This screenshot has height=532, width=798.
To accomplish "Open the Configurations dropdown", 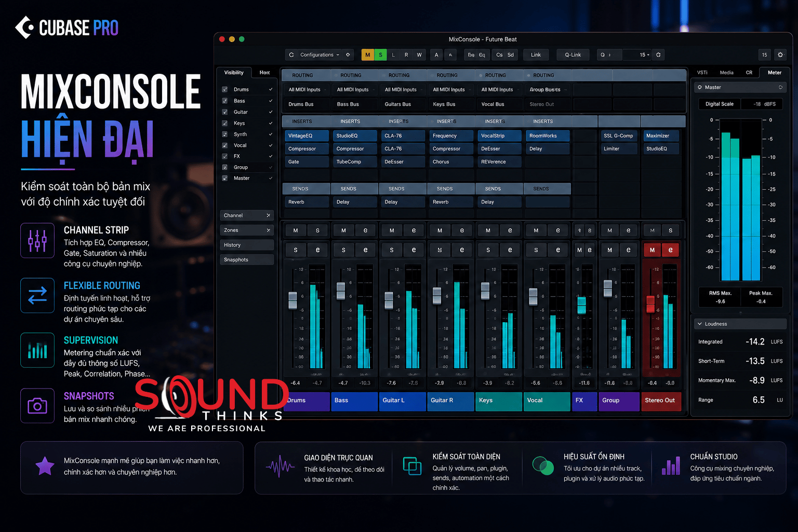I will point(319,55).
